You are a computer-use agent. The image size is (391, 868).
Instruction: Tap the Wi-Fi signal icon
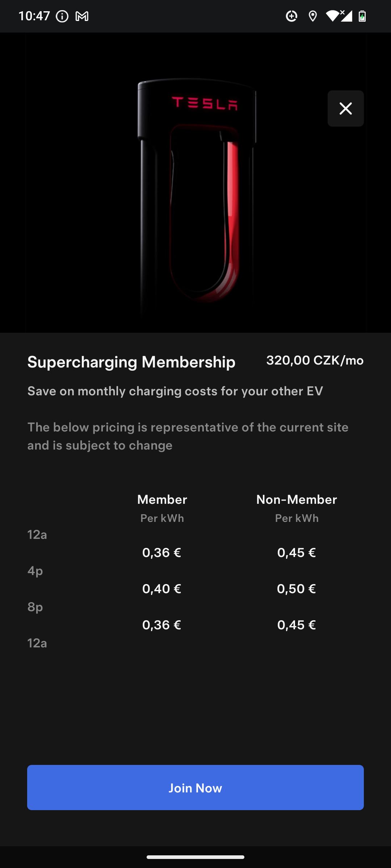(332, 16)
